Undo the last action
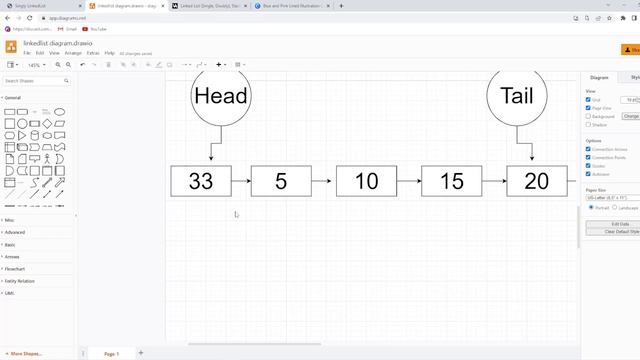 coord(83,64)
